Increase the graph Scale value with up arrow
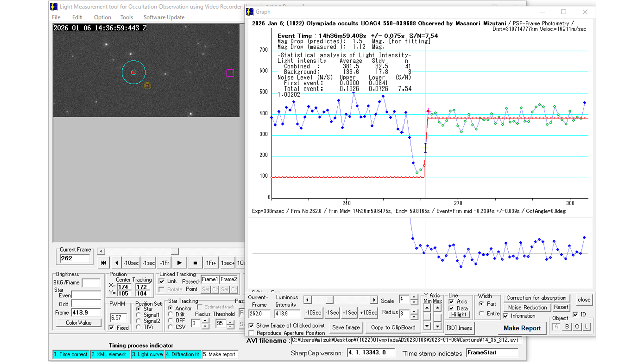This screenshot has width=644, height=362. 414,298
